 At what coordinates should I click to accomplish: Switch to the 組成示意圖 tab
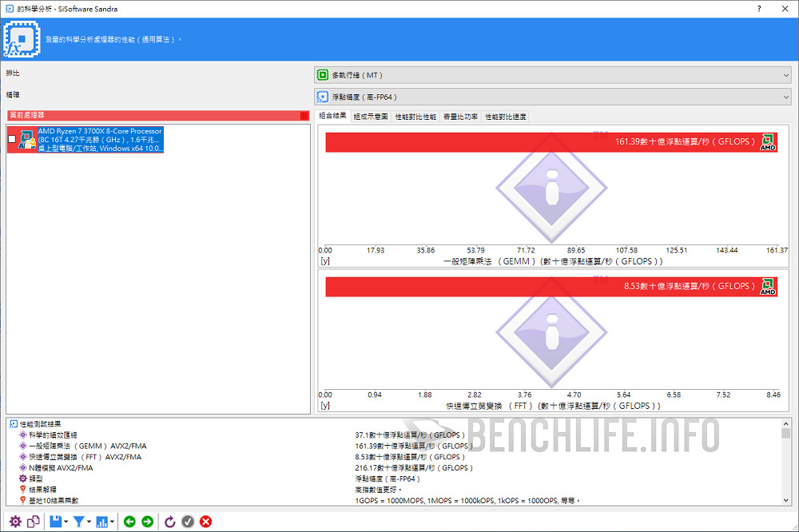point(371,117)
